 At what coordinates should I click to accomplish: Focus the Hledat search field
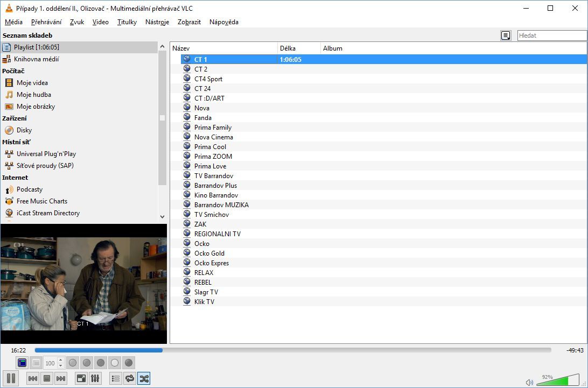(552, 36)
